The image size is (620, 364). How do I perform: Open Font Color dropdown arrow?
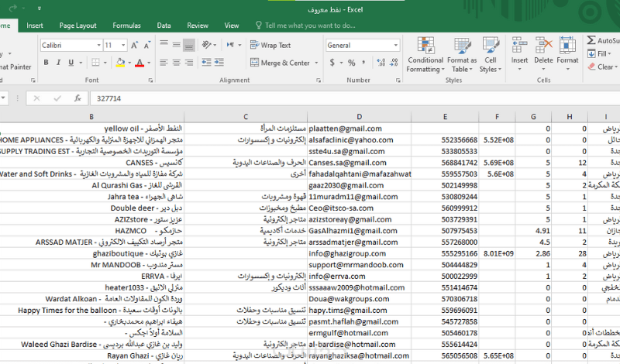click(x=149, y=63)
